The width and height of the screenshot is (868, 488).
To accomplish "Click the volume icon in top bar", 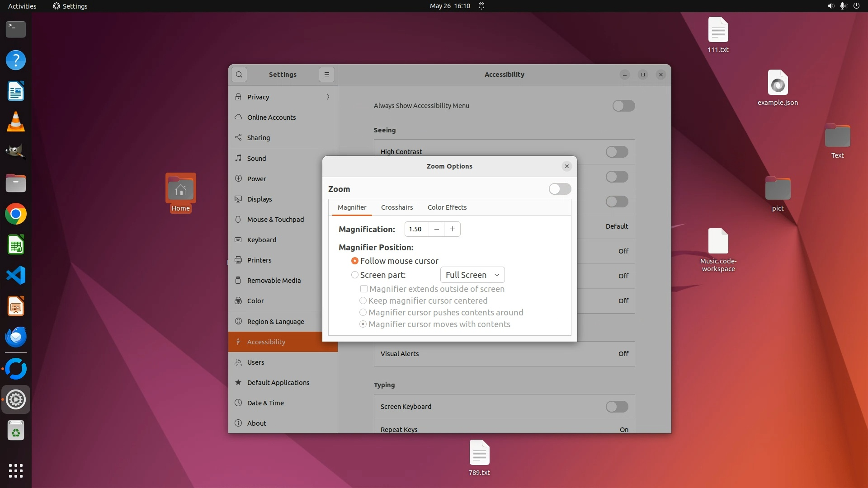I will 830,6.
